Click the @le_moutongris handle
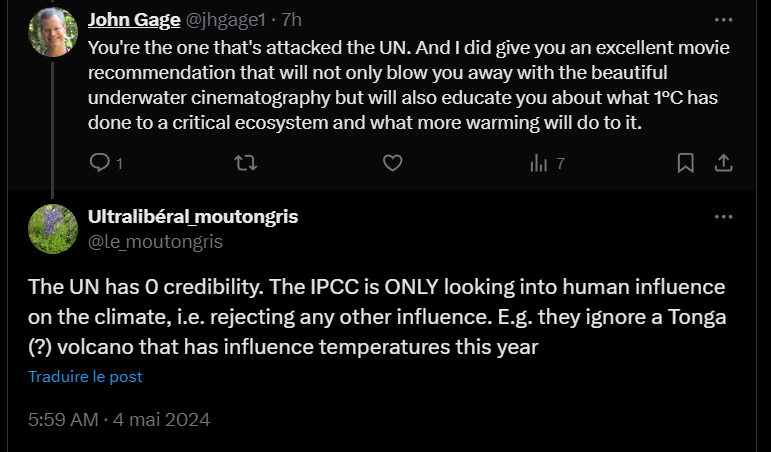Image resolution: width=771 pixels, height=452 pixels. pos(155,241)
